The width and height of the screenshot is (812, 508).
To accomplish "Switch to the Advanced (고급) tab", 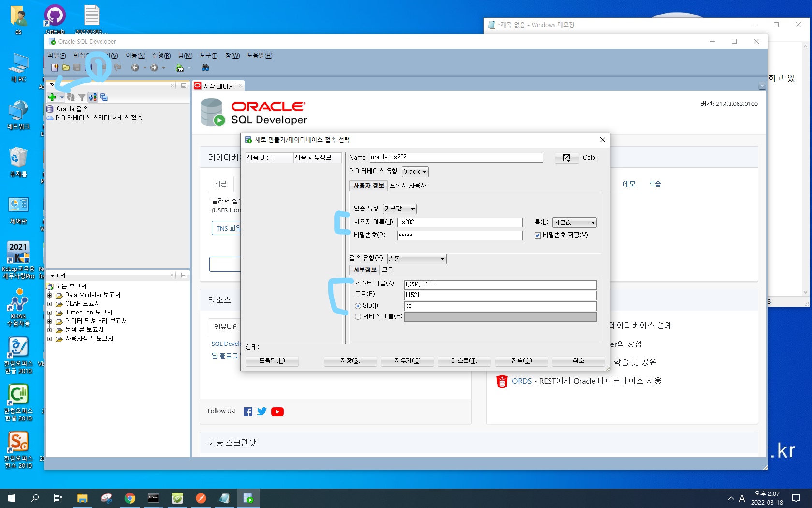I will (x=388, y=270).
